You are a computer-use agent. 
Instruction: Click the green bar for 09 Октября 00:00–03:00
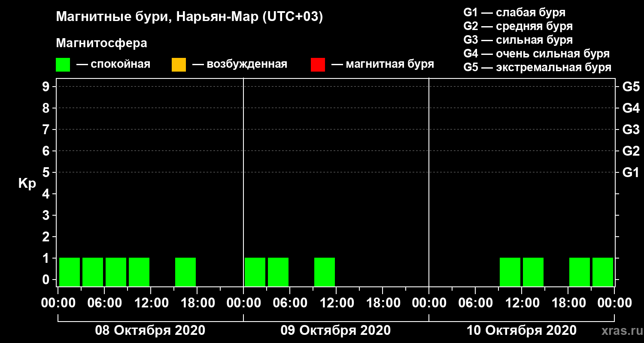coord(255,272)
